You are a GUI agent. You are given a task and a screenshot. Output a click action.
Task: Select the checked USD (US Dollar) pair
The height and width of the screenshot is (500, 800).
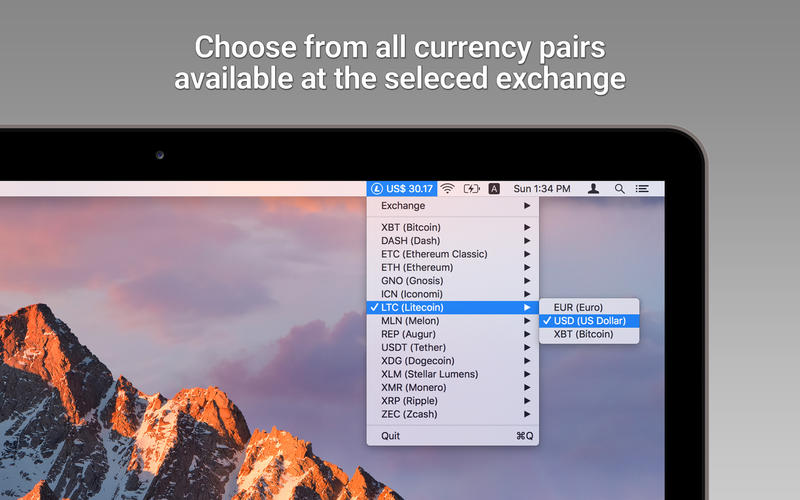click(x=589, y=321)
